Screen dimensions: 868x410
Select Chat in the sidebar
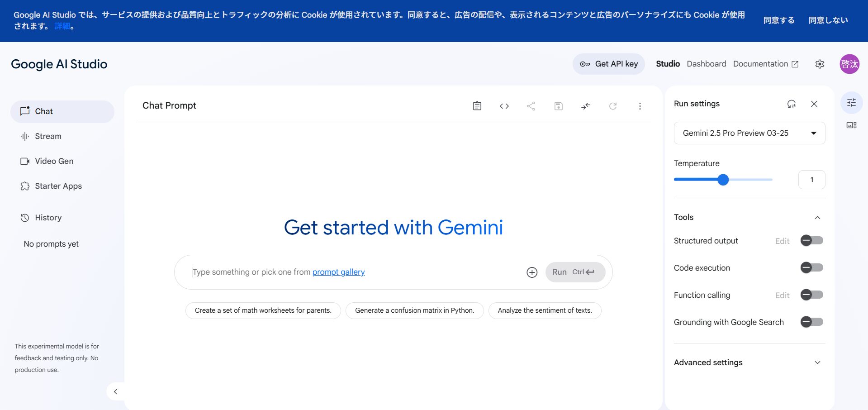point(62,111)
